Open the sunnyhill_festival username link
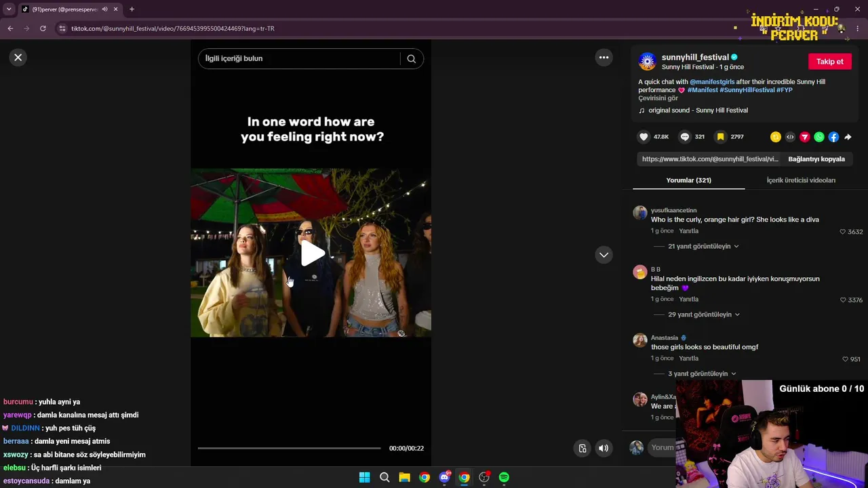 695,58
